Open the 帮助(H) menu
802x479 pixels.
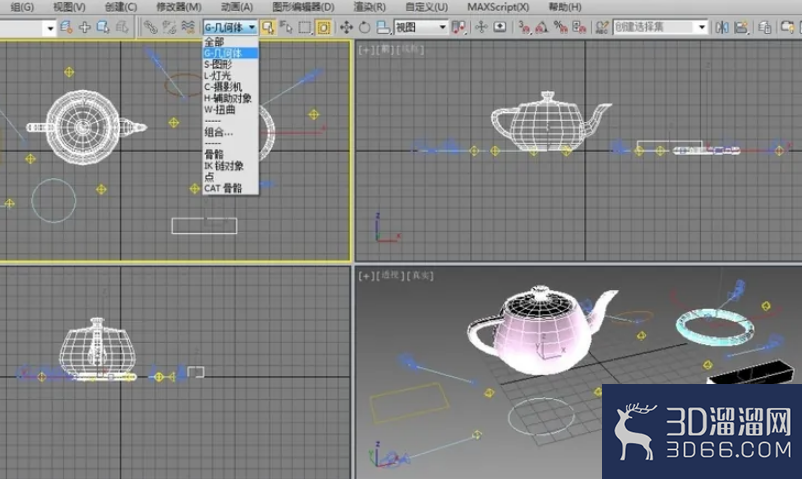coord(565,7)
